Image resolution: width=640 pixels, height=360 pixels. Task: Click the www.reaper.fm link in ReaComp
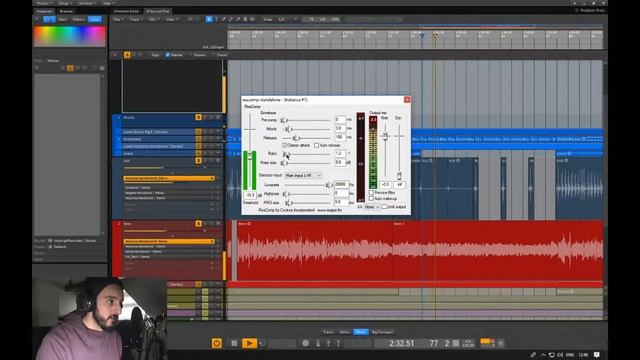tap(329, 210)
